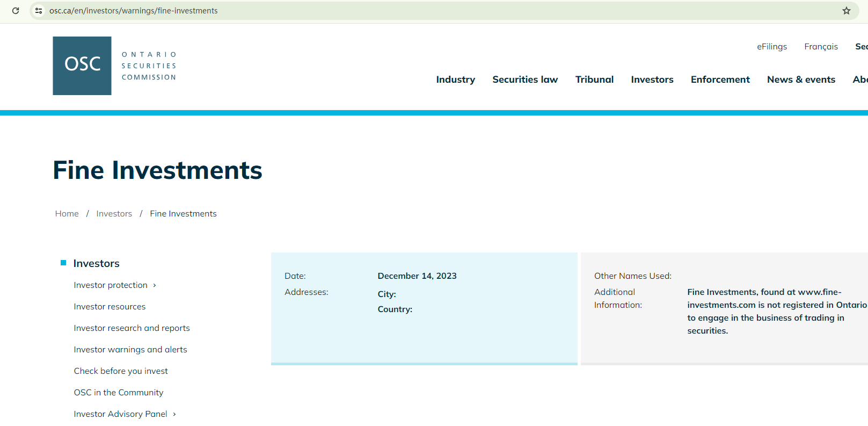Open Investor protection sidebar link

tap(111, 285)
